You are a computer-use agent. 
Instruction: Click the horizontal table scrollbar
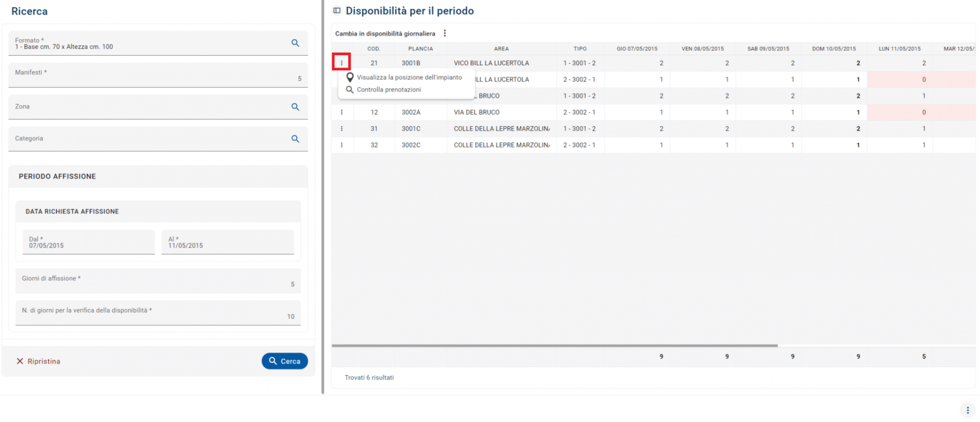(x=554, y=345)
